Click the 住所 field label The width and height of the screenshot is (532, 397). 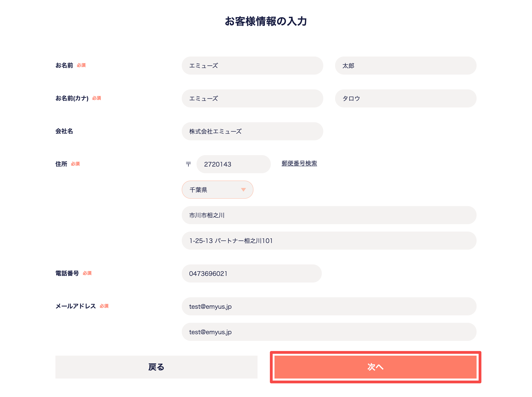(x=61, y=164)
